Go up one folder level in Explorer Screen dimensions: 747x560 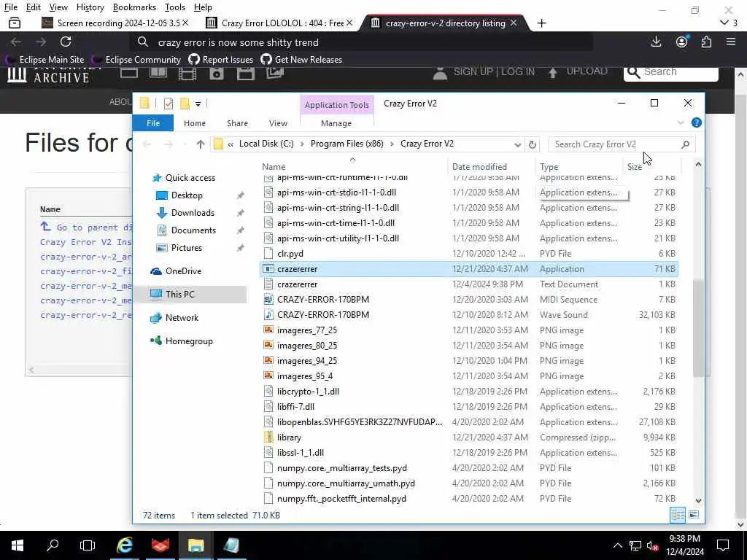coord(200,144)
